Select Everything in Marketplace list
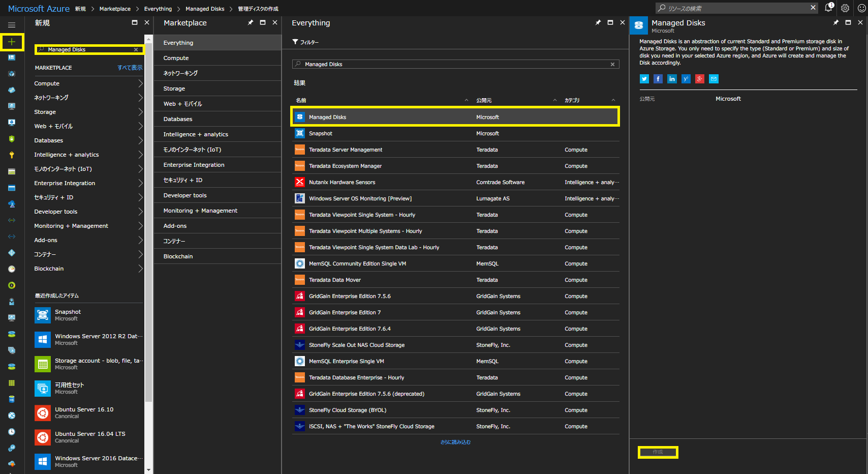Viewport: 868px width, 474px height. coord(218,43)
